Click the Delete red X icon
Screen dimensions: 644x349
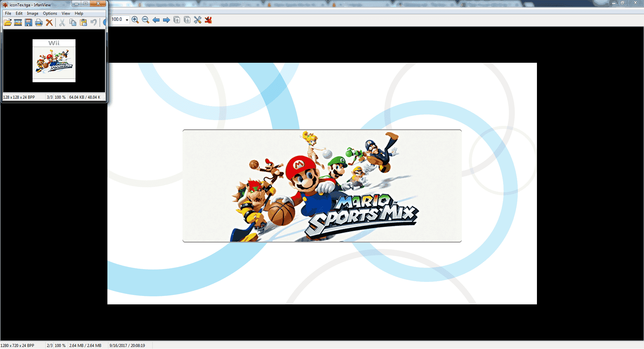pos(49,22)
